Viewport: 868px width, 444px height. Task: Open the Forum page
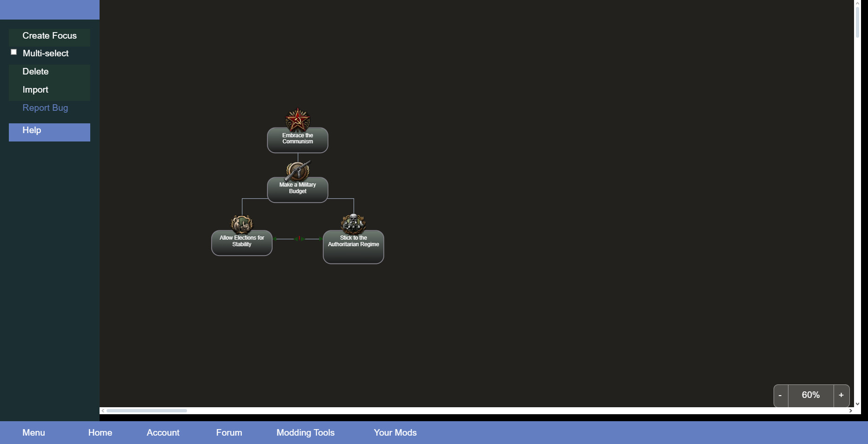click(x=229, y=432)
